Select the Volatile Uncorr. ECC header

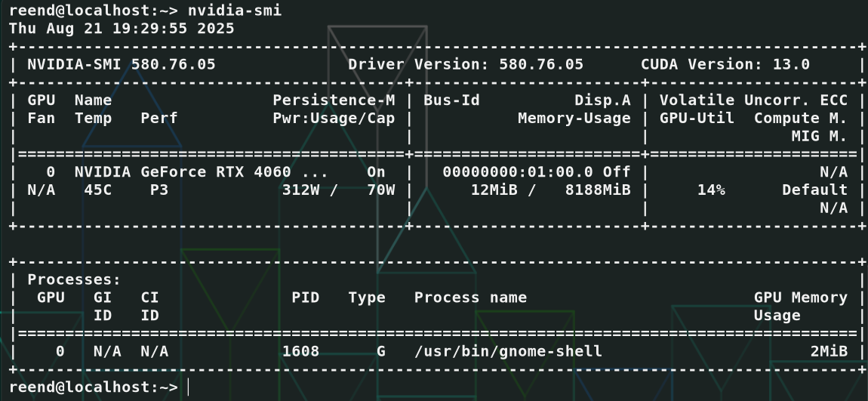[x=753, y=100]
